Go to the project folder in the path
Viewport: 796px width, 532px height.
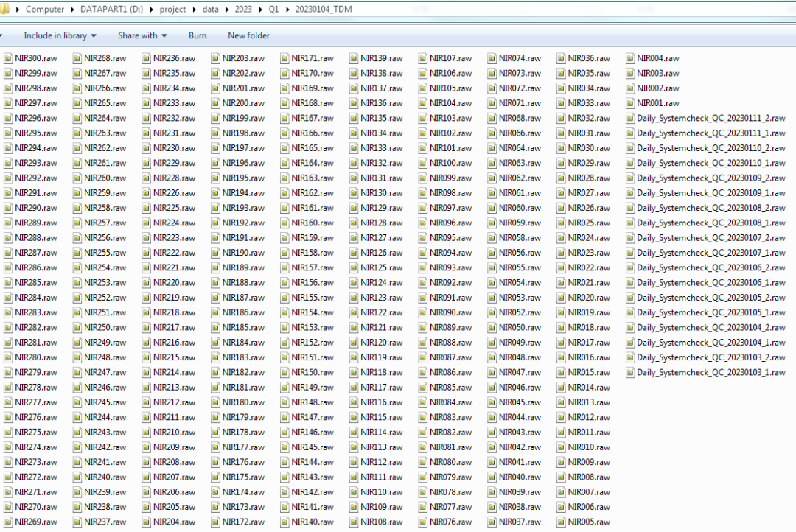pyautogui.click(x=172, y=9)
